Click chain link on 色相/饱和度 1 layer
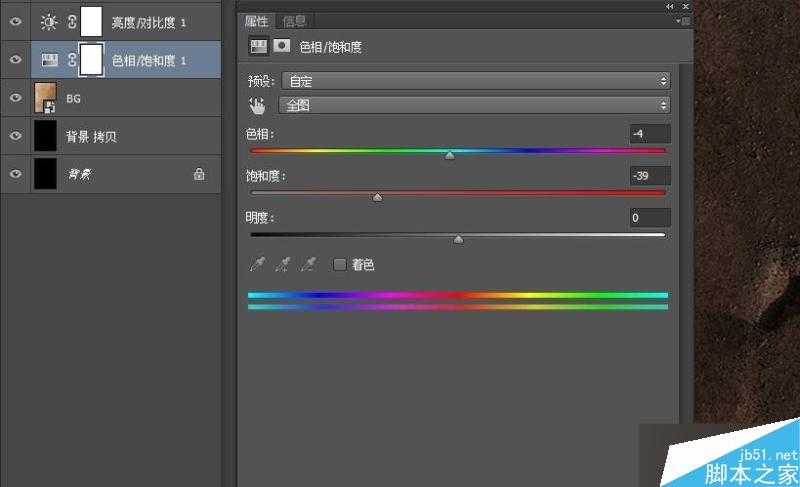Image resolution: width=800 pixels, height=487 pixels. pos(72,60)
